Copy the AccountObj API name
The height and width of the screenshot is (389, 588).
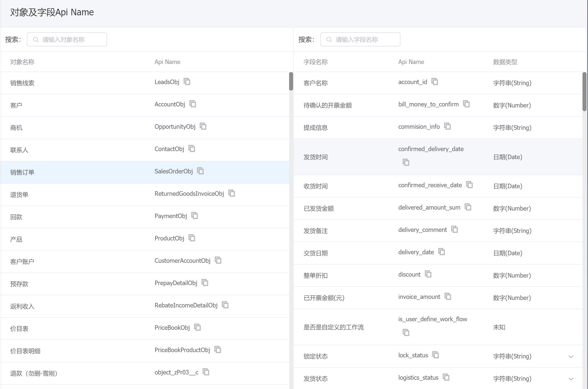[x=193, y=104]
